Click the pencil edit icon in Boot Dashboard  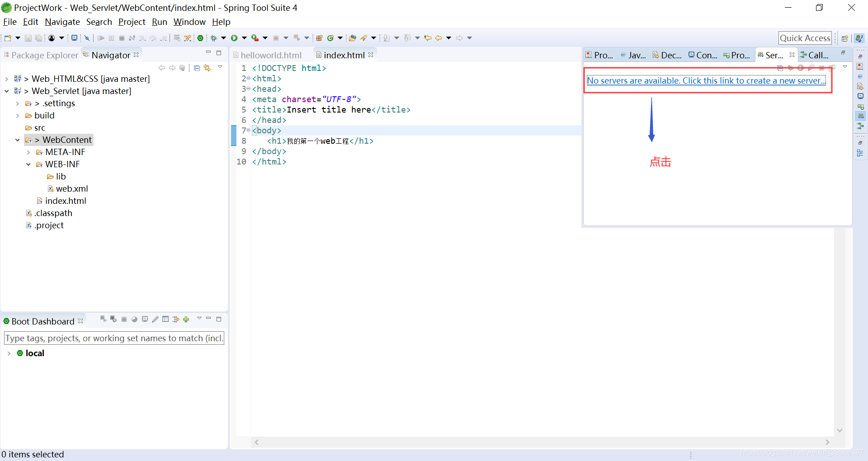(155, 319)
